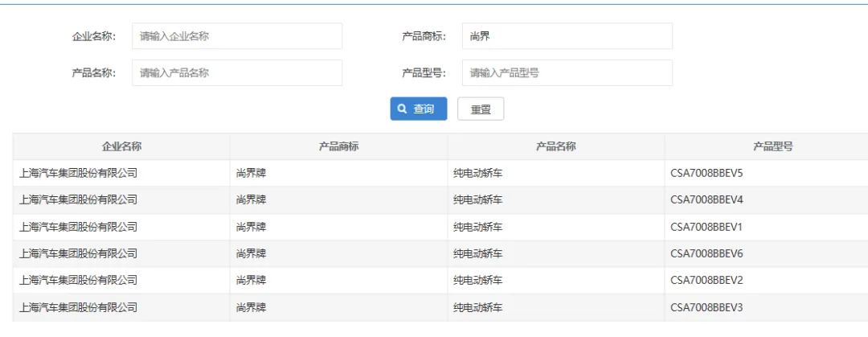
Task: Focus the 产品商标 input containing 尚界
Action: pos(567,36)
